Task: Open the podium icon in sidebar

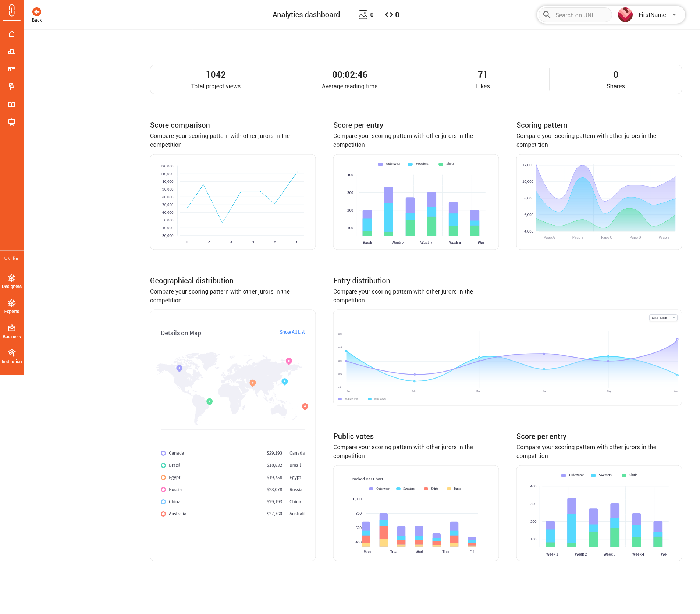Action: coord(12,52)
